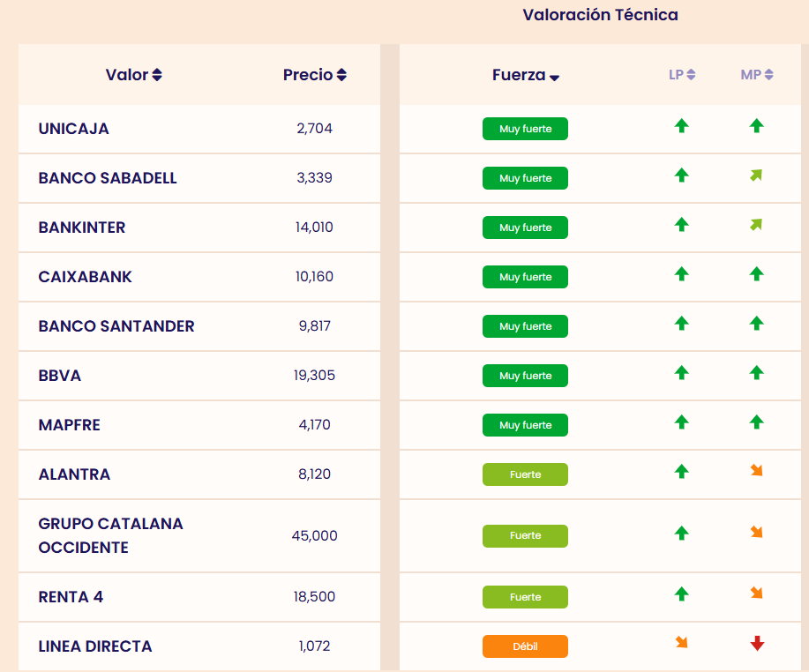809x672 pixels.
Task: Click BANCO SABADELL's diagonal MP arrow
Action: 755,175
